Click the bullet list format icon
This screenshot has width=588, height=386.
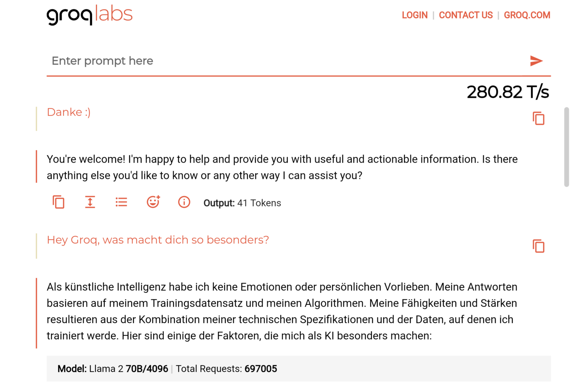tap(121, 202)
